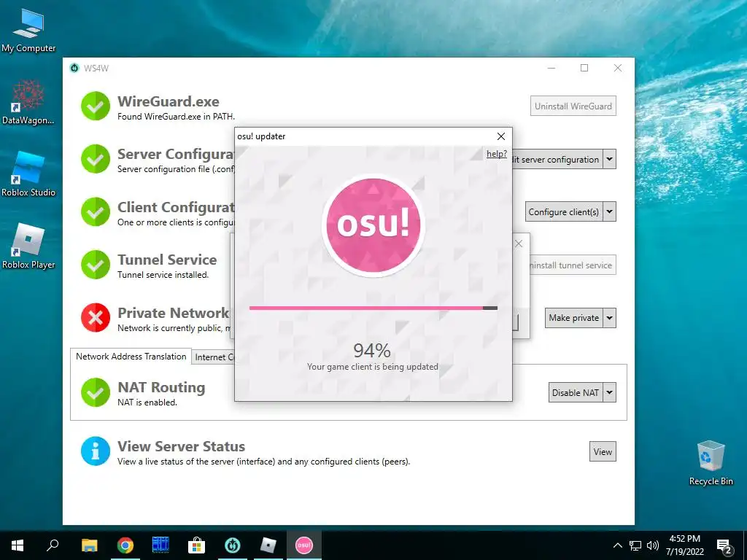
Task: Open taskbar search magnifier
Action: (x=53, y=545)
